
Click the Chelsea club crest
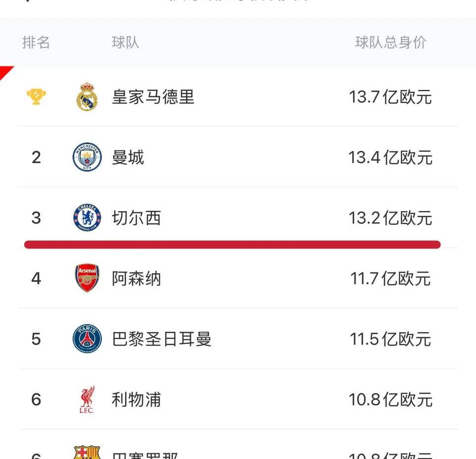point(87,218)
